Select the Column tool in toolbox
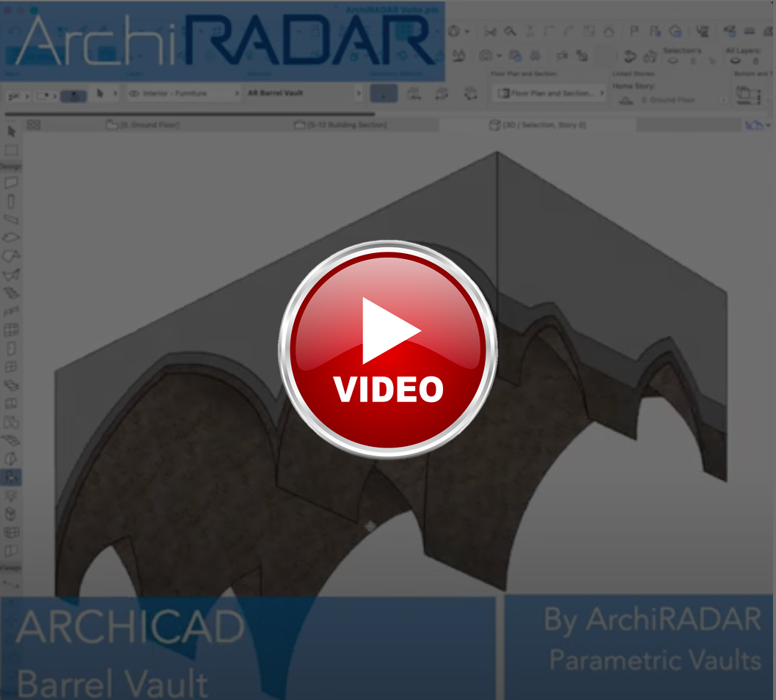The width and height of the screenshot is (776, 700). pyautogui.click(x=11, y=202)
